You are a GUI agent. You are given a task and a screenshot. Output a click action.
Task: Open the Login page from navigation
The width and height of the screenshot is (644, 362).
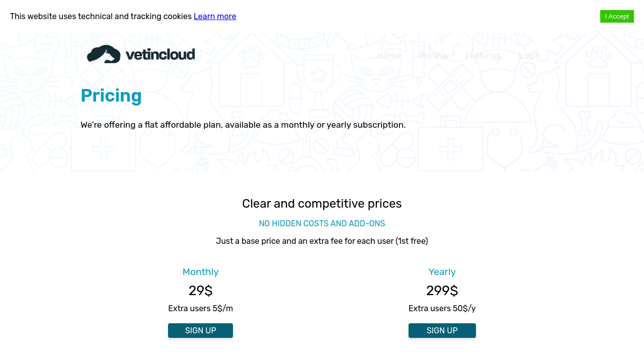coord(529,55)
